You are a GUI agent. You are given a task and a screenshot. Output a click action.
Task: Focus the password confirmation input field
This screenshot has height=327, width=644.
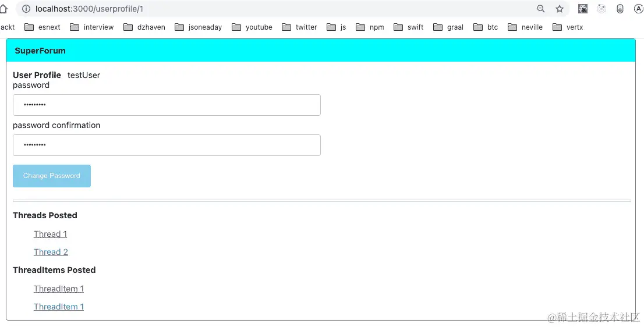point(167,145)
